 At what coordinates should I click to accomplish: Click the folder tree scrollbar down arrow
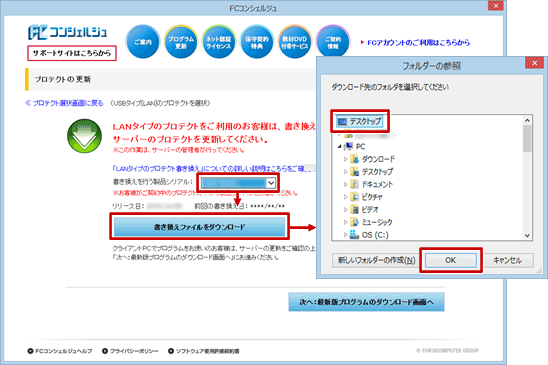pos(527,235)
